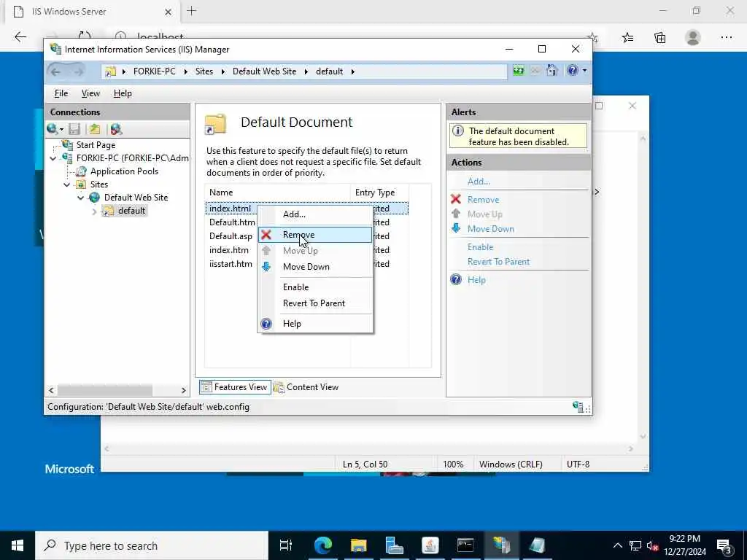Open the dropdown arrow beside toolbar Help icon
The width and height of the screenshot is (747, 560).
tap(584, 71)
